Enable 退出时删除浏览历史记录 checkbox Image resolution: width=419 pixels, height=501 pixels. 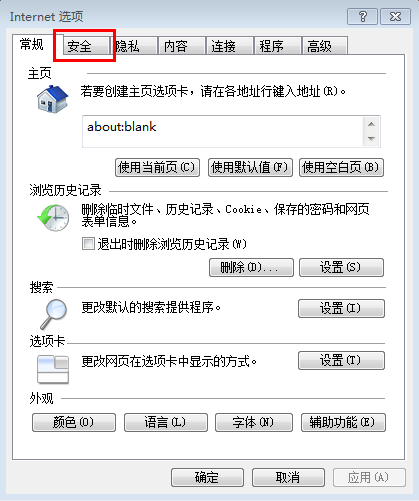coord(88,244)
